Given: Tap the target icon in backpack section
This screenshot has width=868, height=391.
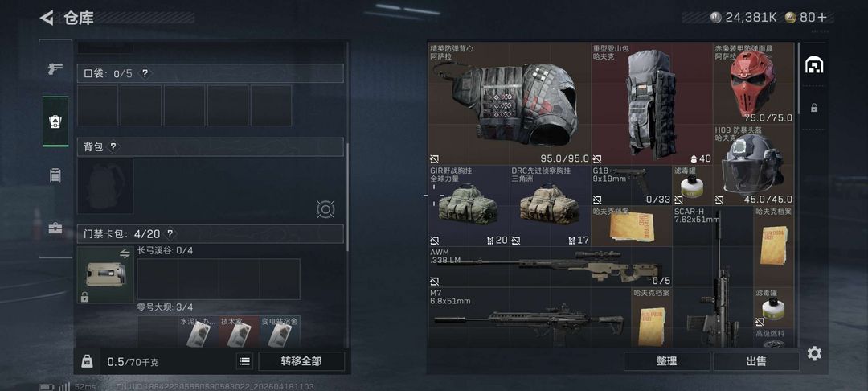Looking at the screenshot, I should click(325, 209).
